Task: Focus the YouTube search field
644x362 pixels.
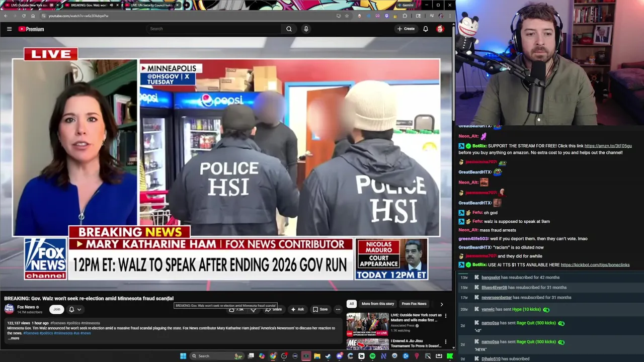Action: point(214,29)
